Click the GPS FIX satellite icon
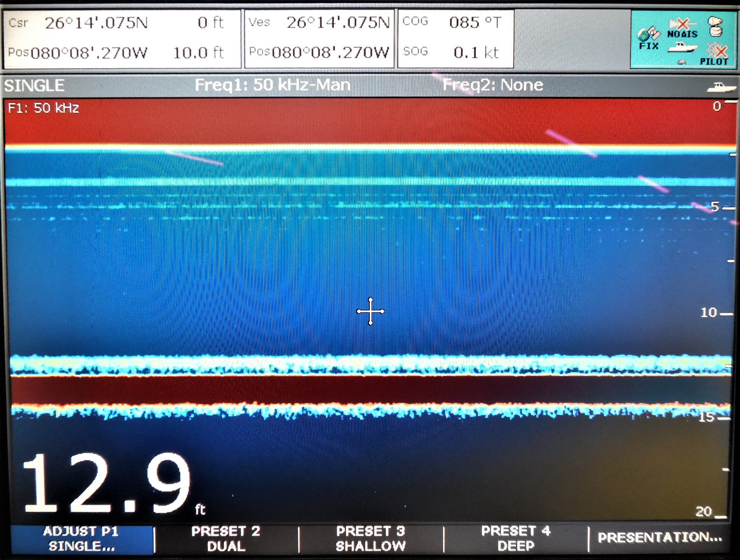Screen dimensions: 740x560 click(x=649, y=34)
